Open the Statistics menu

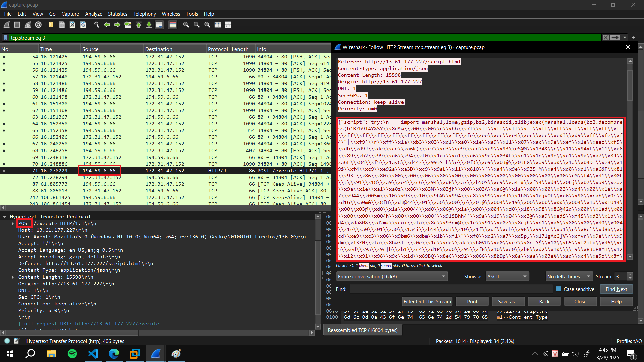[117, 14]
